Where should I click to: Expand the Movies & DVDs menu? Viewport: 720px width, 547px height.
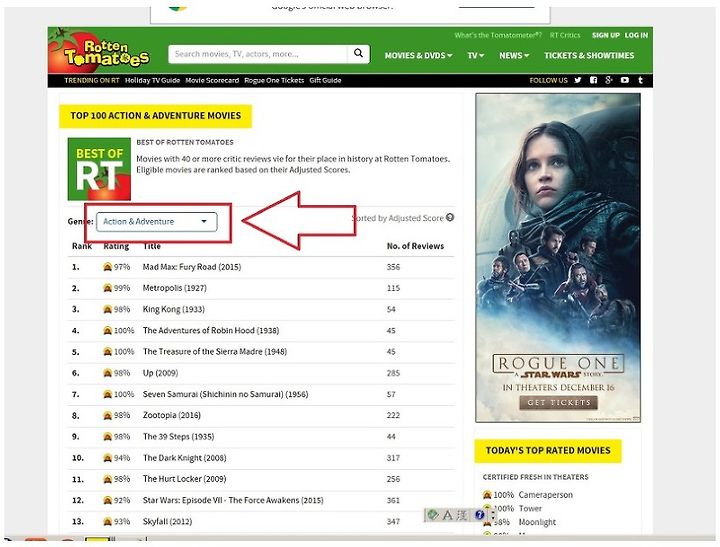point(418,55)
